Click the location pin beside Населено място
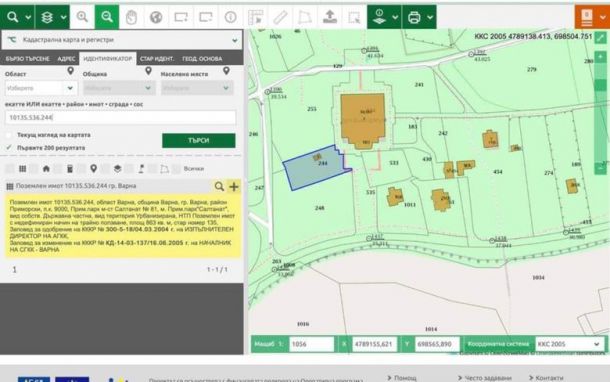The image size is (610, 382). 226,71
